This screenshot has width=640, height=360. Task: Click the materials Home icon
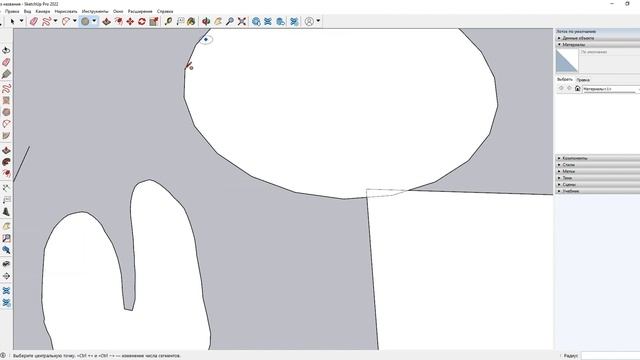click(x=577, y=88)
